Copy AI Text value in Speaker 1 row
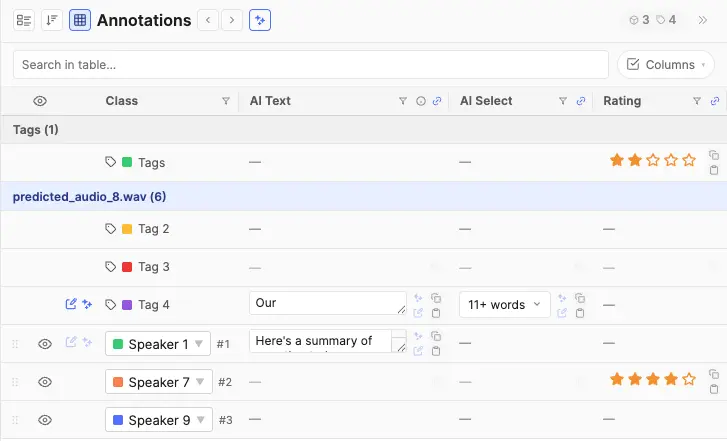The image size is (727, 441). (x=436, y=336)
